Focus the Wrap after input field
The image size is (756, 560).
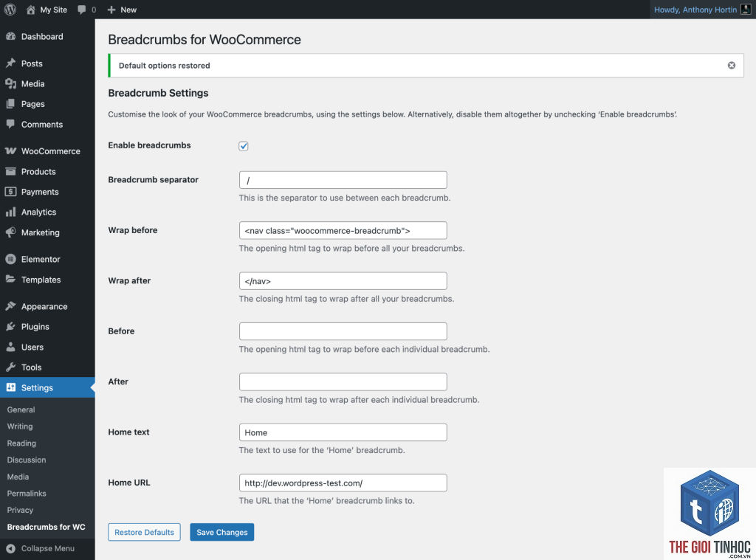coord(343,281)
